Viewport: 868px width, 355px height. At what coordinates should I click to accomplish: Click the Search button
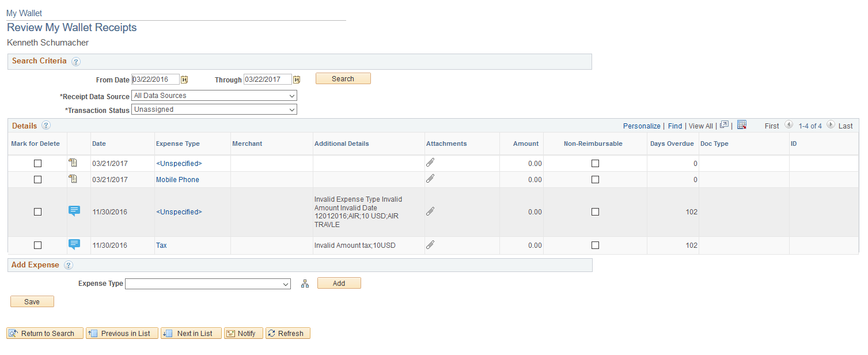pos(343,78)
